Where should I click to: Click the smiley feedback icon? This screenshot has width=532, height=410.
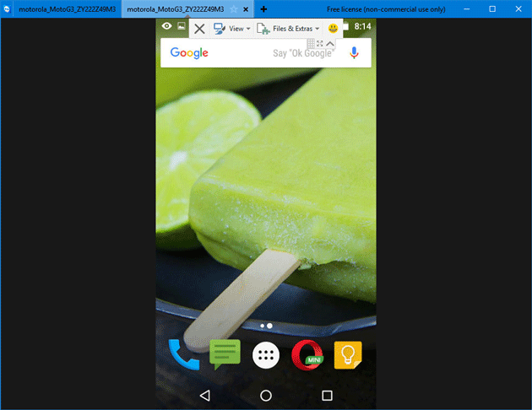click(x=333, y=29)
